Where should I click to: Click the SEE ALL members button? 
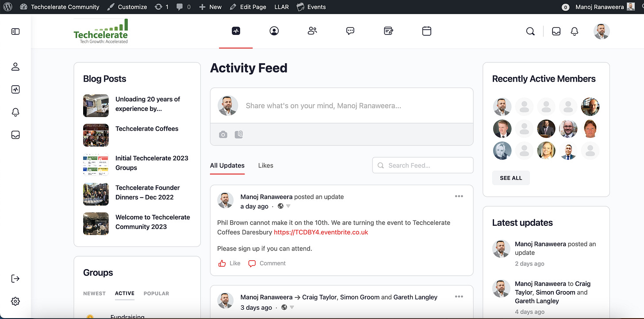511,178
